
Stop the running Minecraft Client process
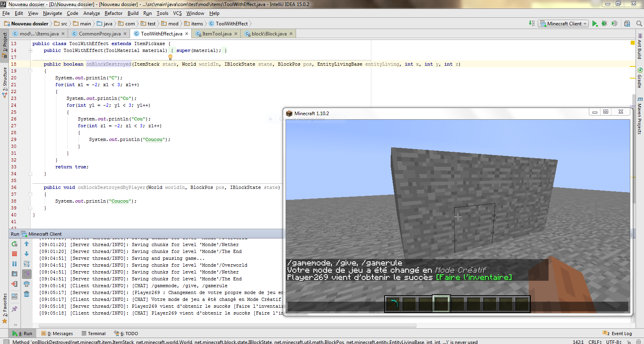tap(14, 254)
